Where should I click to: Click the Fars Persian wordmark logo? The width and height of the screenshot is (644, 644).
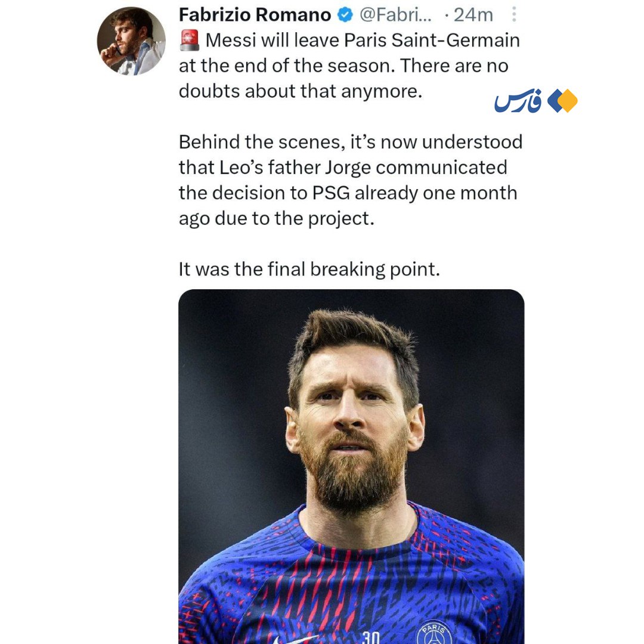518,102
